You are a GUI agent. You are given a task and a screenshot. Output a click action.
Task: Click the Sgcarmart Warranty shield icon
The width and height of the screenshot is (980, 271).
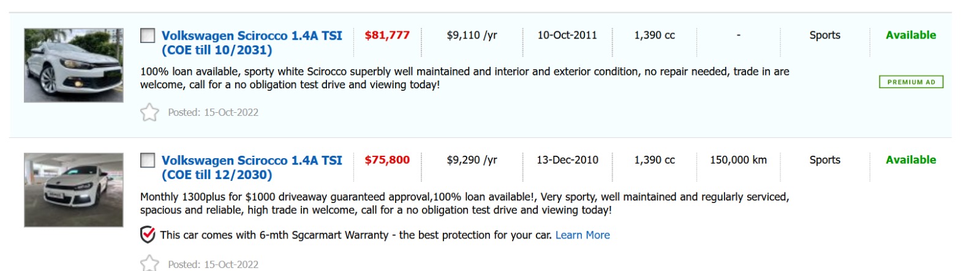[148, 235]
